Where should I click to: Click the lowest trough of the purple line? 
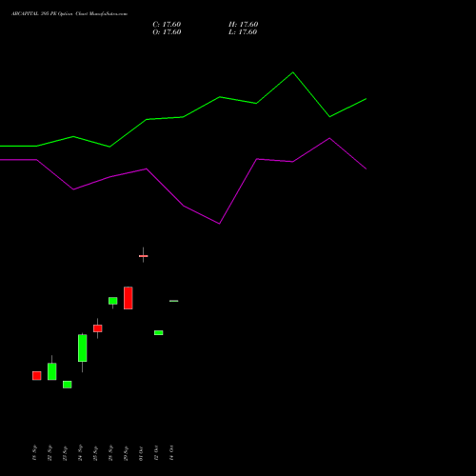point(219,224)
